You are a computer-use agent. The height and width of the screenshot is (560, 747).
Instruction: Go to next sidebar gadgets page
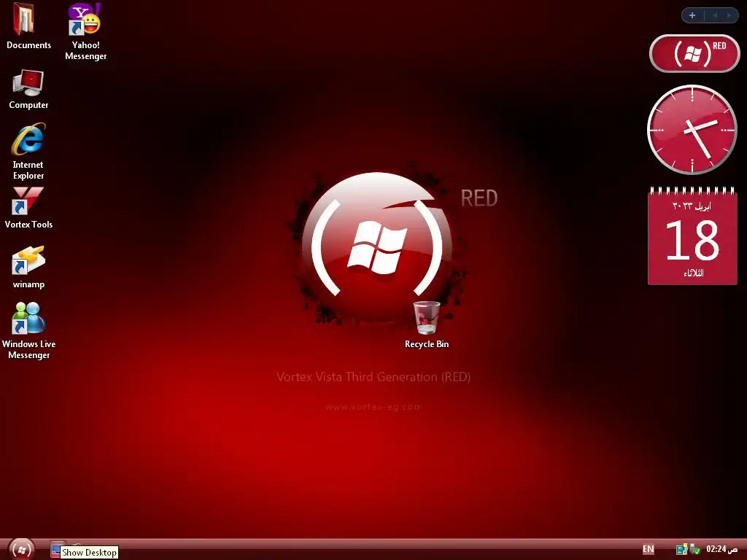[x=729, y=15]
